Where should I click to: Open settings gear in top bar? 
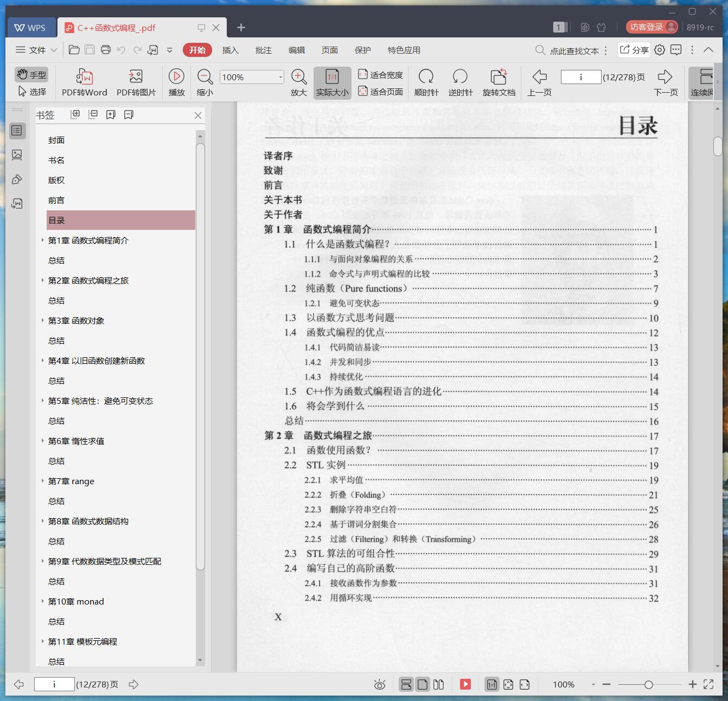pos(660,50)
